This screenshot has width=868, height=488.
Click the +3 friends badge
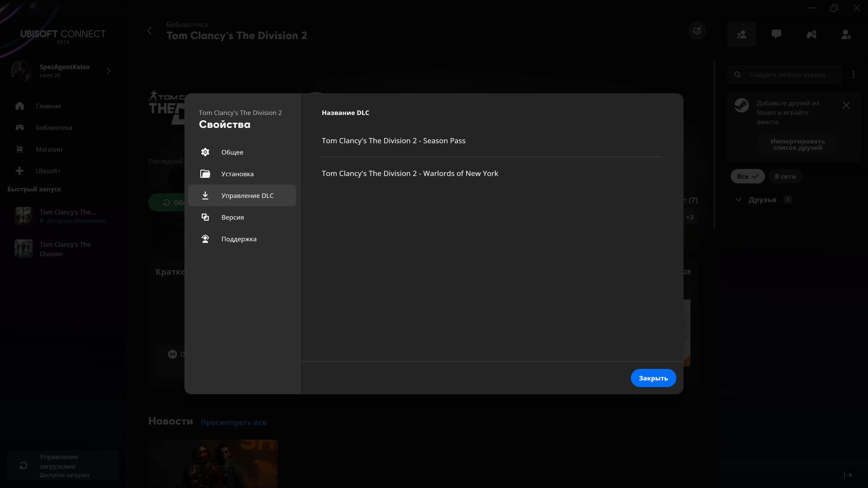point(689,217)
